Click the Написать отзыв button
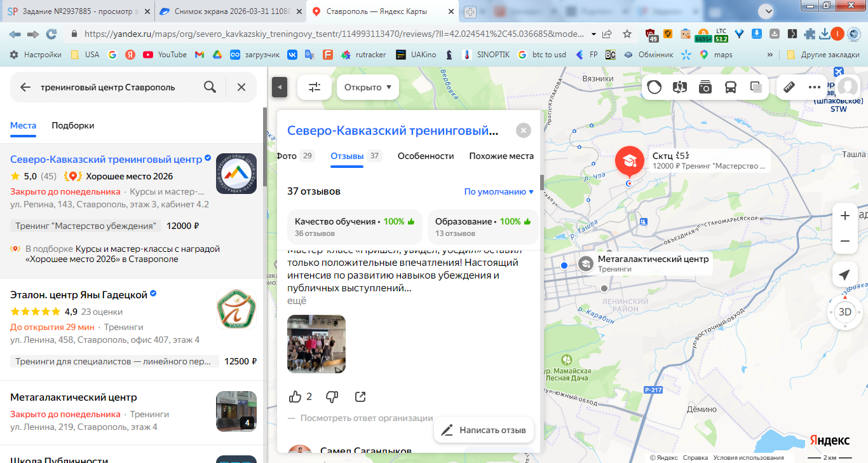This screenshot has width=868, height=463. point(484,430)
